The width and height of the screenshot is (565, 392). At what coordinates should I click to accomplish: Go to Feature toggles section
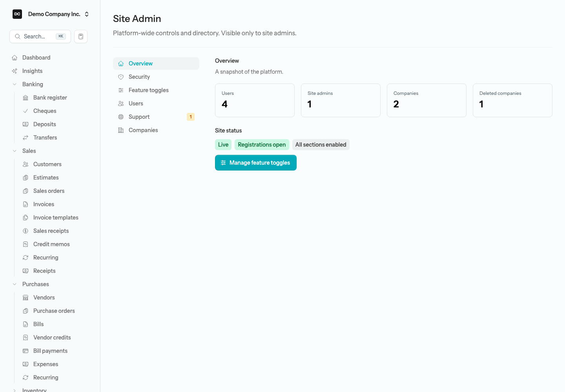click(156, 90)
